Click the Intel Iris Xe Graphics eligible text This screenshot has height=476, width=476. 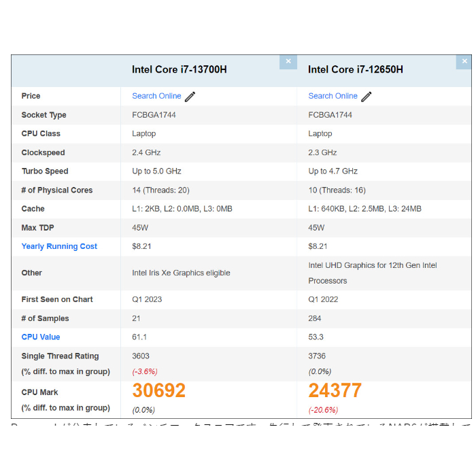(x=181, y=273)
